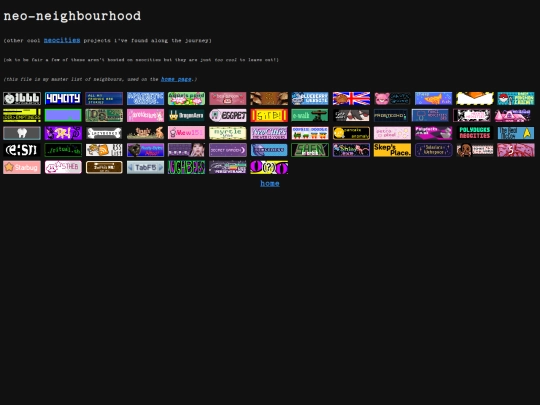This screenshot has width=540, height=405.
Task: Visit the DragonAero badge link
Action: click(186, 116)
